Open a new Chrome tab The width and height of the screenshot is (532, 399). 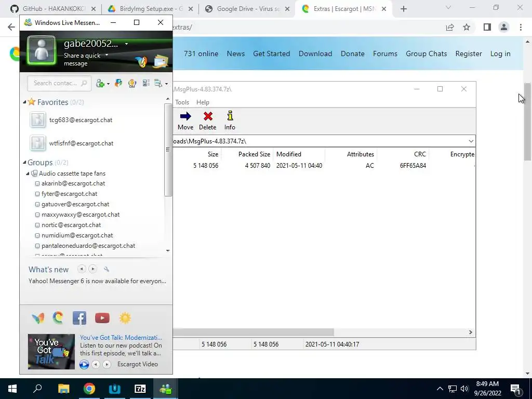(x=403, y=9)
